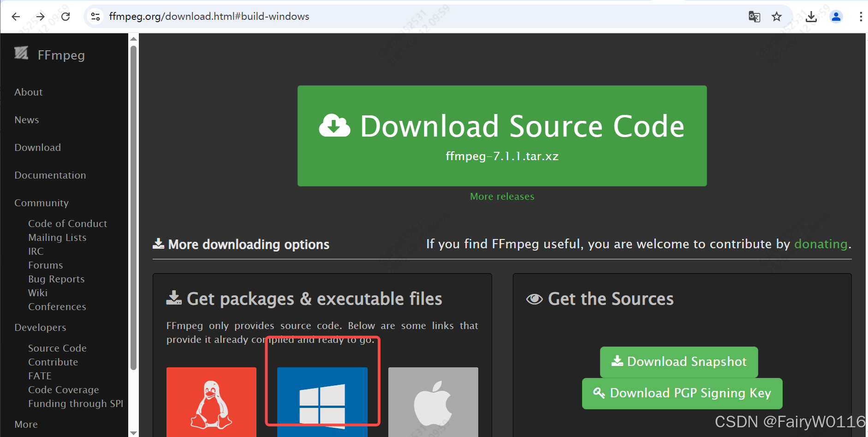Select the Linux penguin tile
Image resolution: width=868 pixels, height=437 pixels.
click(211, 402)
